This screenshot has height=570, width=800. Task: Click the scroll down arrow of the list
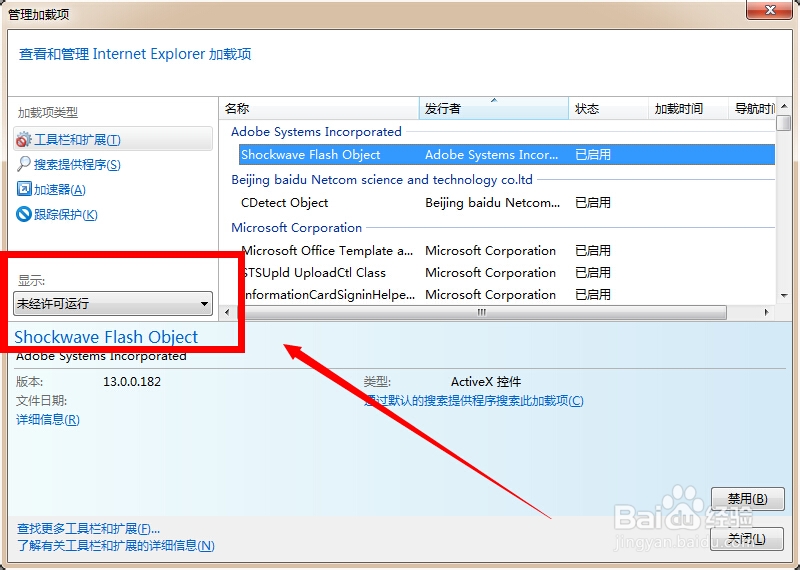(x=784, y=296)
